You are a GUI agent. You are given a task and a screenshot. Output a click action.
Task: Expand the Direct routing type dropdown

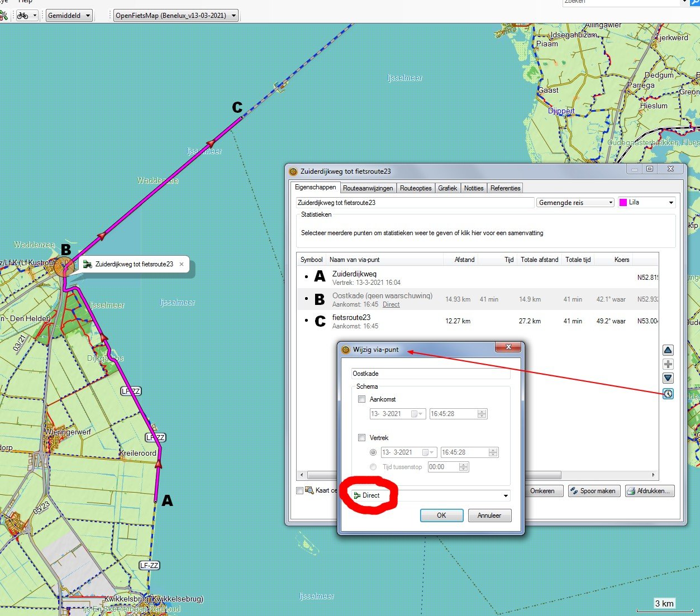[x=505, y=495]
